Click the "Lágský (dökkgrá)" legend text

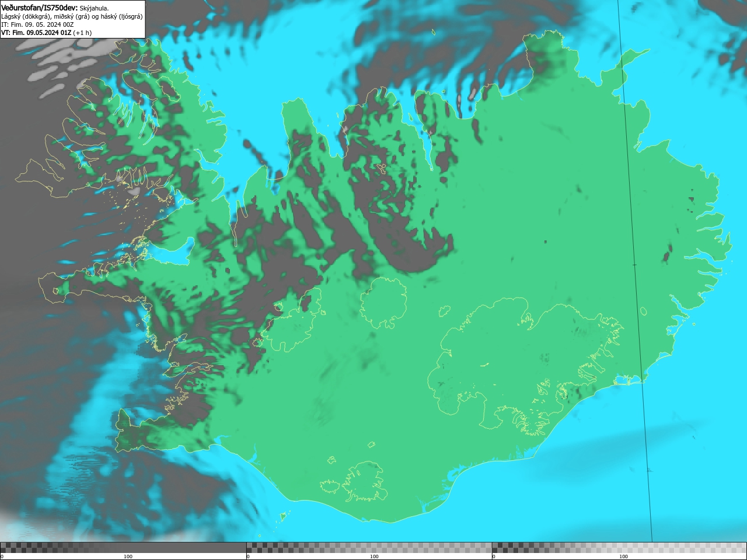[x=26, y=16]
